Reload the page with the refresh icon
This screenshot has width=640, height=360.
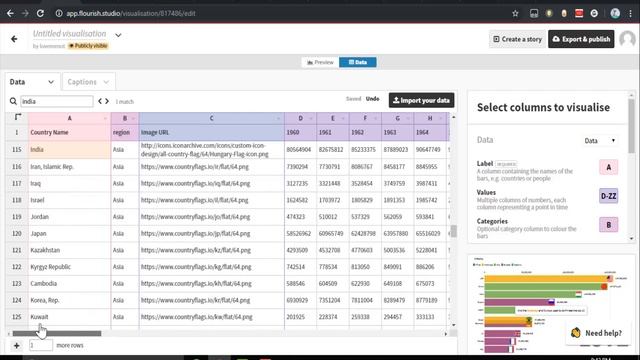40,13
